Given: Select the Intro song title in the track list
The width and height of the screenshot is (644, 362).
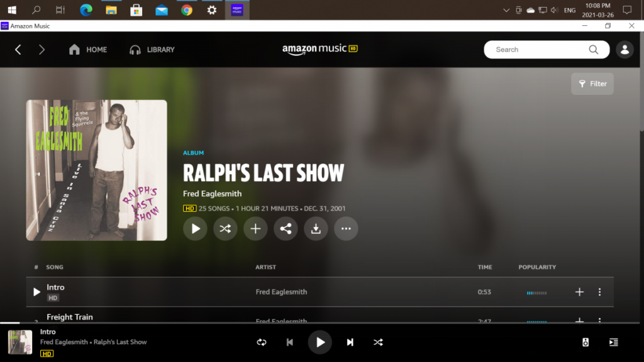Looking at the screenshot, I should (55, 287).
